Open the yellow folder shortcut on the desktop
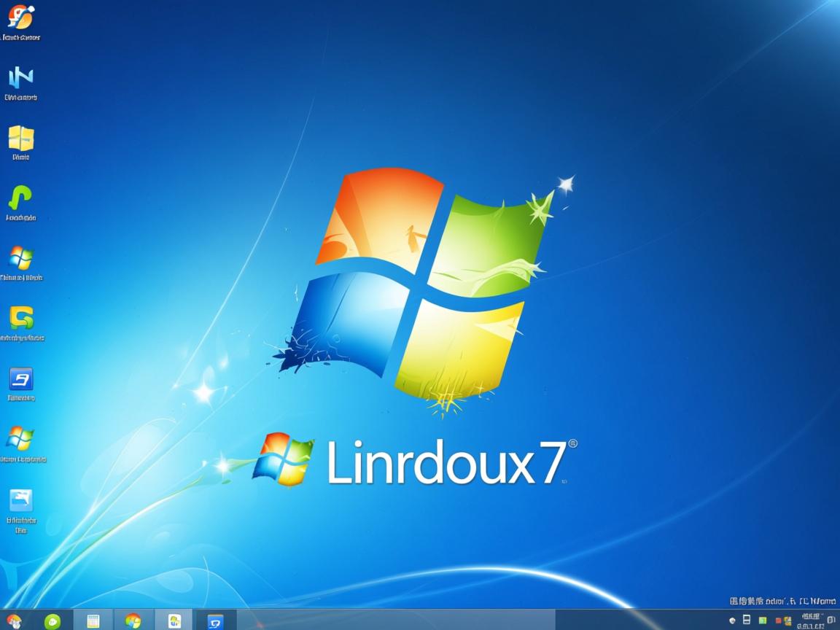 [x=22, y=139]
